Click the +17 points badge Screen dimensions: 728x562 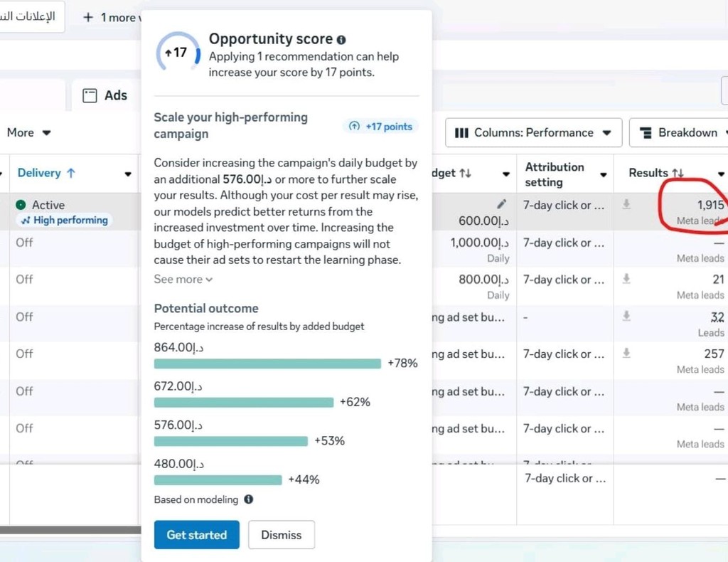pos(380,127)
